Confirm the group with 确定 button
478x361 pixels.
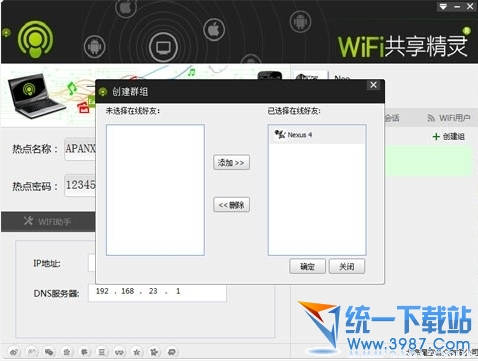click(307, 266)
